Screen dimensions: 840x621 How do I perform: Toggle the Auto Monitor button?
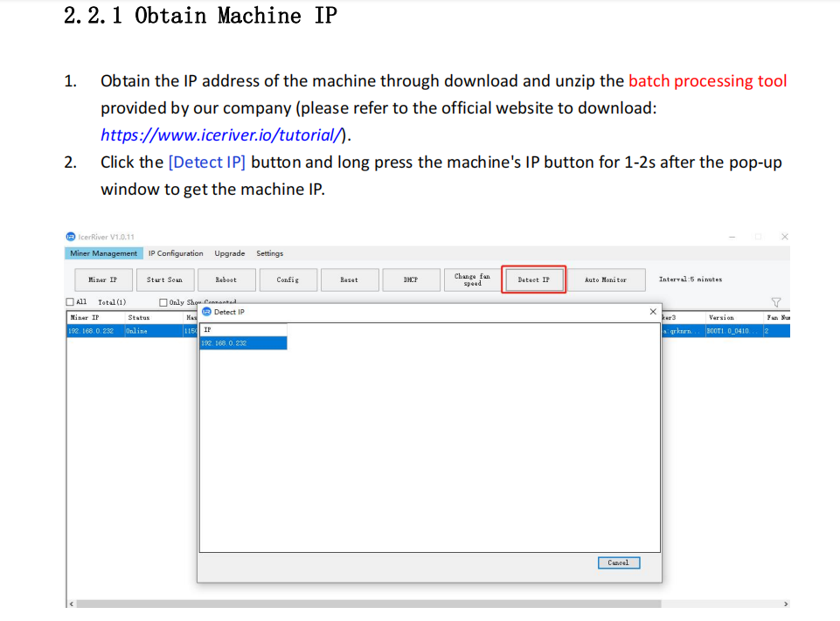(606, 279)
